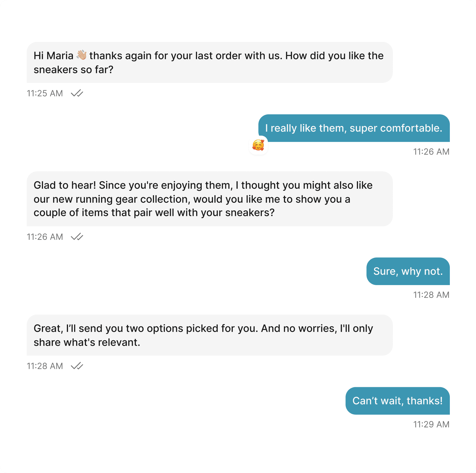This screenshot has height=473, width=476.
Task: Click the 11:25 AM timestamp
Action: tap(45, 93)
